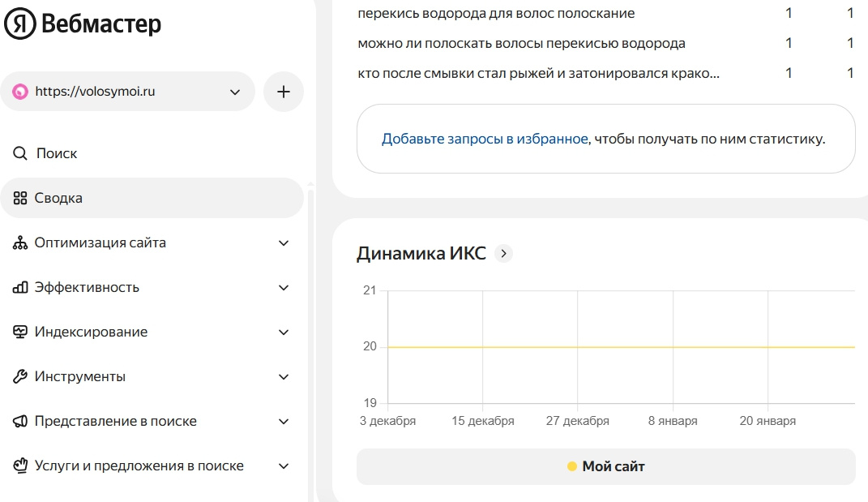
Task: Click the Представление в поиске megaphone icon
Action: coord(20,421)
